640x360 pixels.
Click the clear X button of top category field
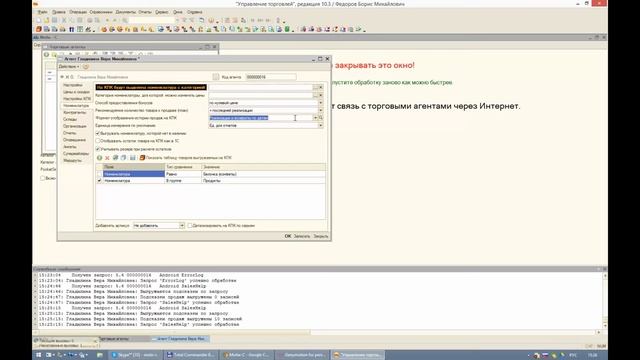[x=321, y=87]
